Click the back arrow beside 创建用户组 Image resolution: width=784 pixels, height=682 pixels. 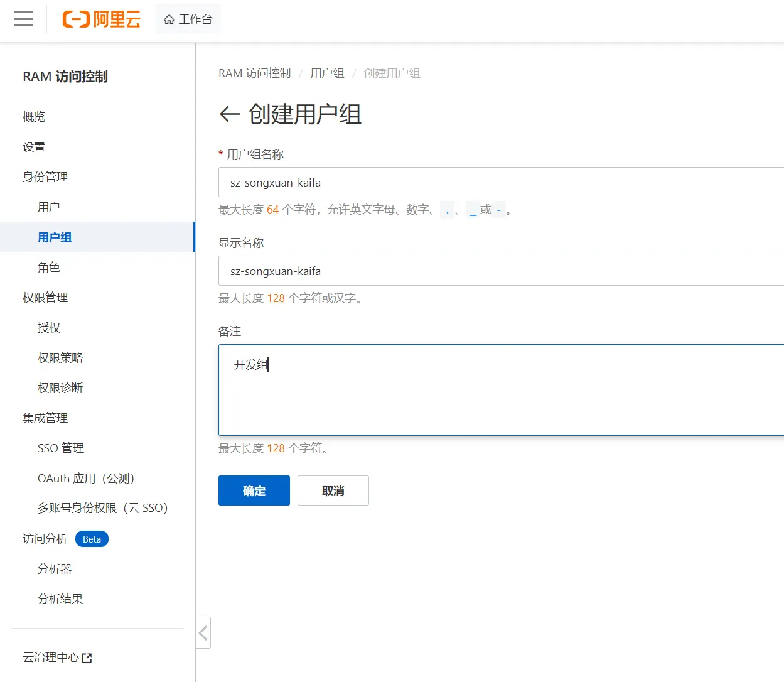pos(229,114)
